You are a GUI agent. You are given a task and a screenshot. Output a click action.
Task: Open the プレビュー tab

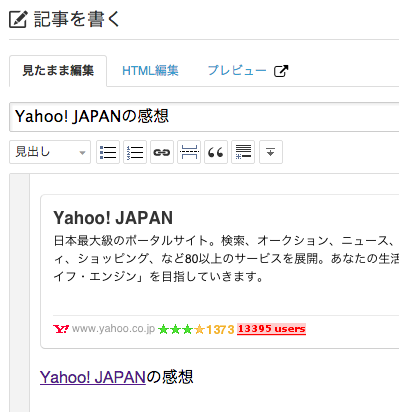click(x=237, y=71)
